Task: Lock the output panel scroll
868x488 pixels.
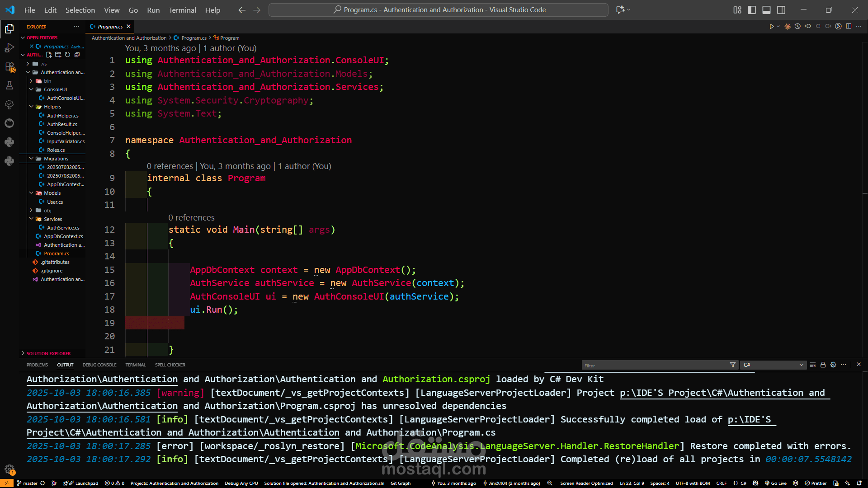Action: (823, 365)
